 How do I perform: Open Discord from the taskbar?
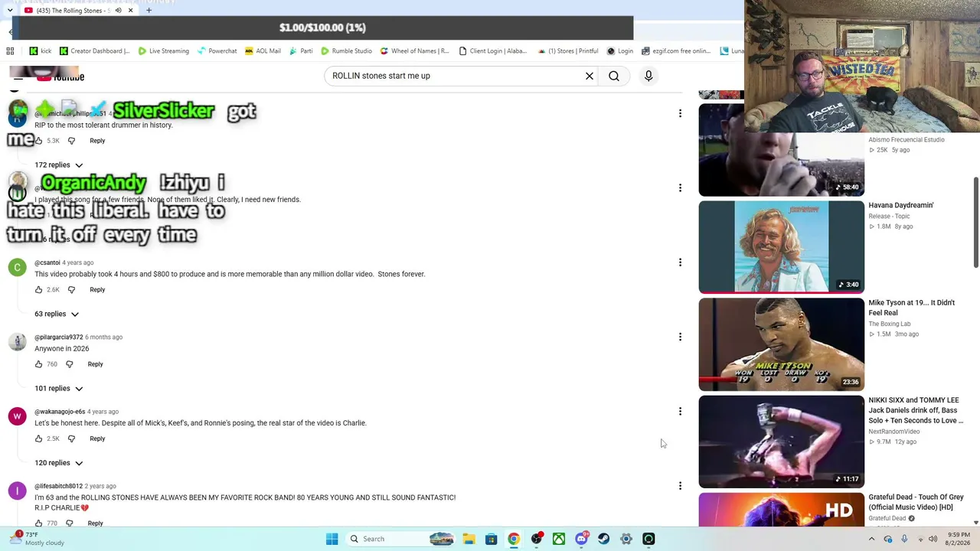coord(581,539)
